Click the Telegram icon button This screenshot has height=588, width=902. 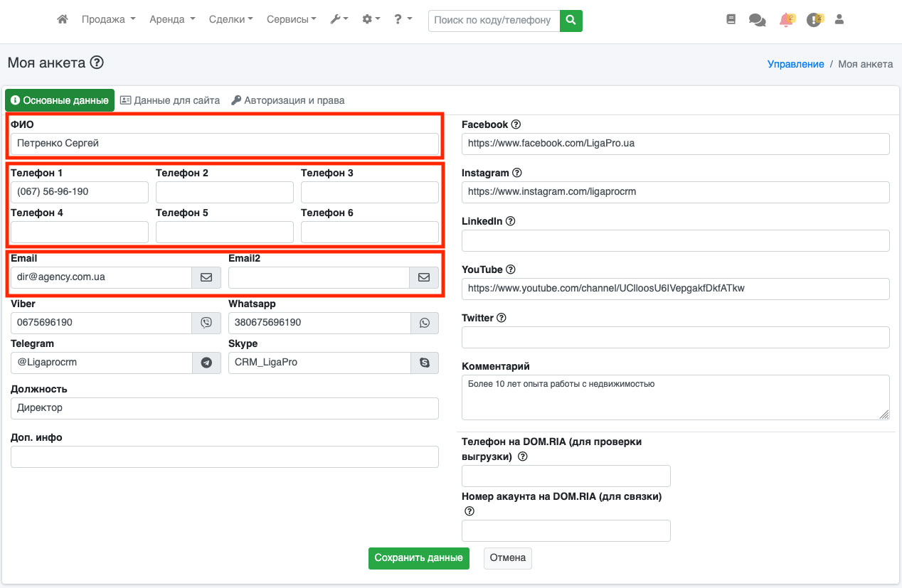click(x=206, y=363)
